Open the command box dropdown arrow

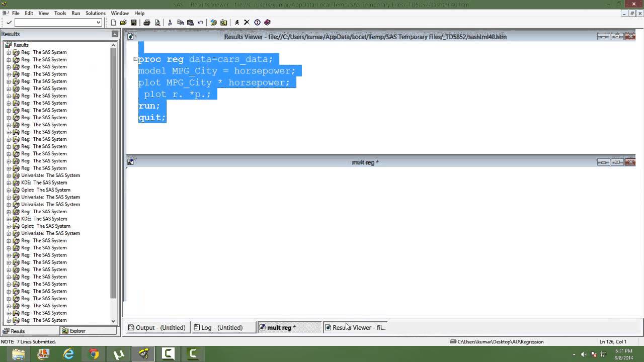pyautogui.click(x=98, y=23)
